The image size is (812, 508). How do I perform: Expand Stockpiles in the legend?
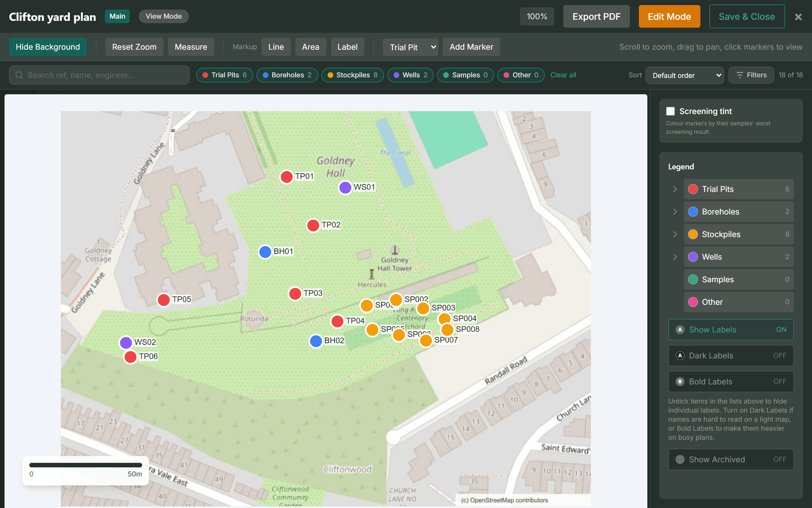click(675, 234)
